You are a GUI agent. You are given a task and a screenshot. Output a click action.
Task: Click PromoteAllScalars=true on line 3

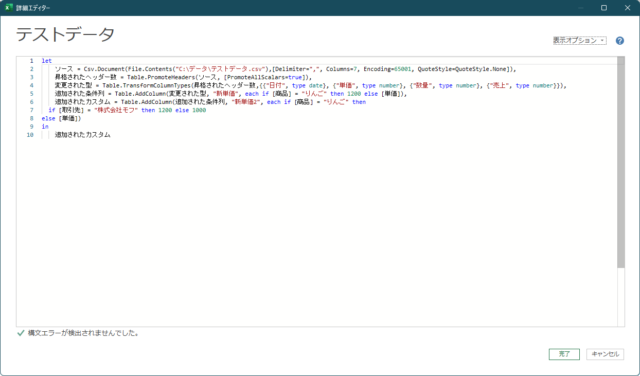tap(263, 77)
